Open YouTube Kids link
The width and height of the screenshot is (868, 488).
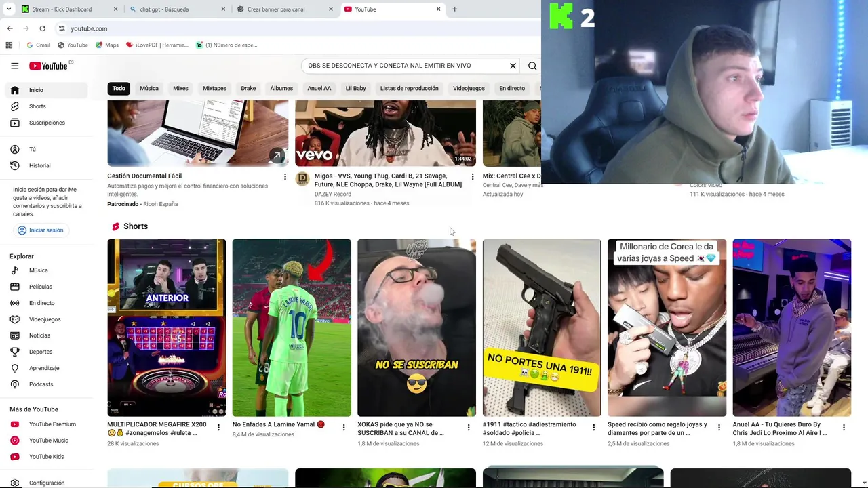(x=47, y=457)
